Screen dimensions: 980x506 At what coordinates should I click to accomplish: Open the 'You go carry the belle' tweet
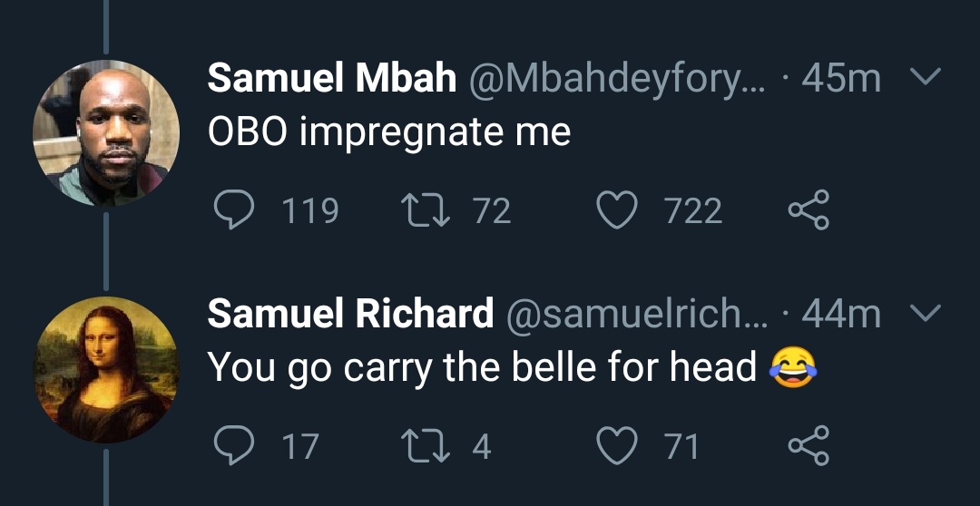512,367
